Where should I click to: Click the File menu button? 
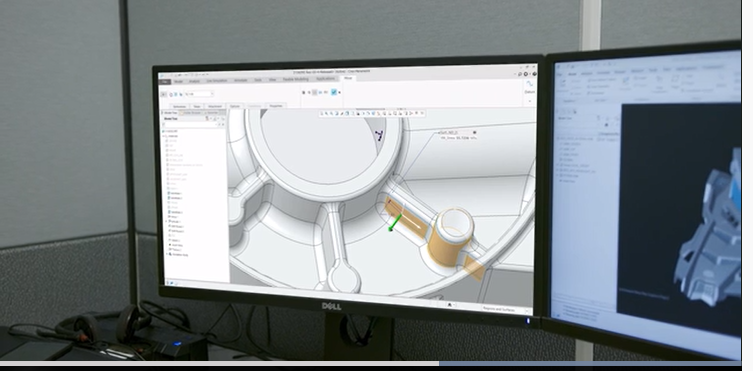(165, 82)
